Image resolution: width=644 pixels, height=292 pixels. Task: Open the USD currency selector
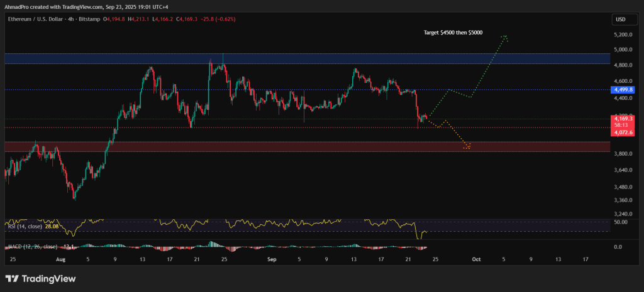[621, 20]
